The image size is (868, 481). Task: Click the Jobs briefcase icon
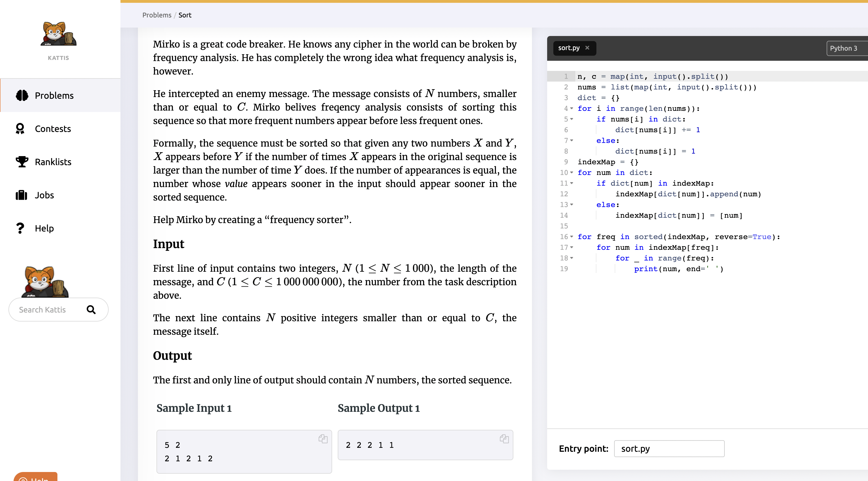coord(21,195)
